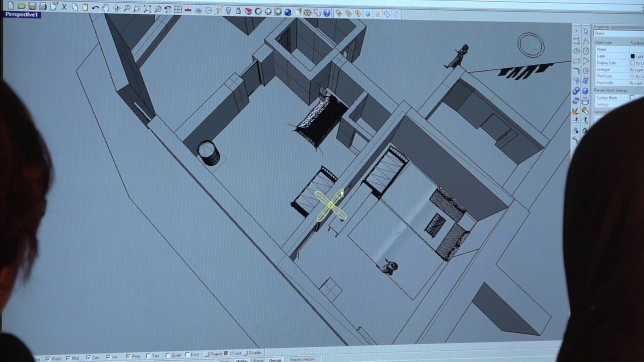
Task: Toggle the STrack checkbox
Action: 226,353
